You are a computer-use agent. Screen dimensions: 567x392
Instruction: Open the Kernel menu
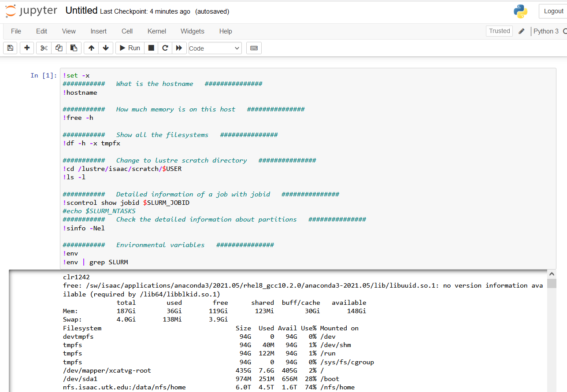(x=156, y=31)
